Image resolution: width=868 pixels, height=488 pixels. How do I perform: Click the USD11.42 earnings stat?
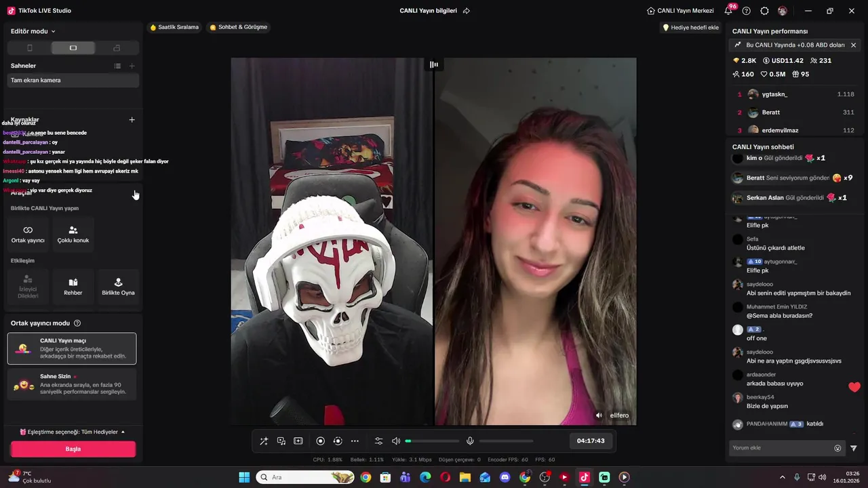(783, 60)
